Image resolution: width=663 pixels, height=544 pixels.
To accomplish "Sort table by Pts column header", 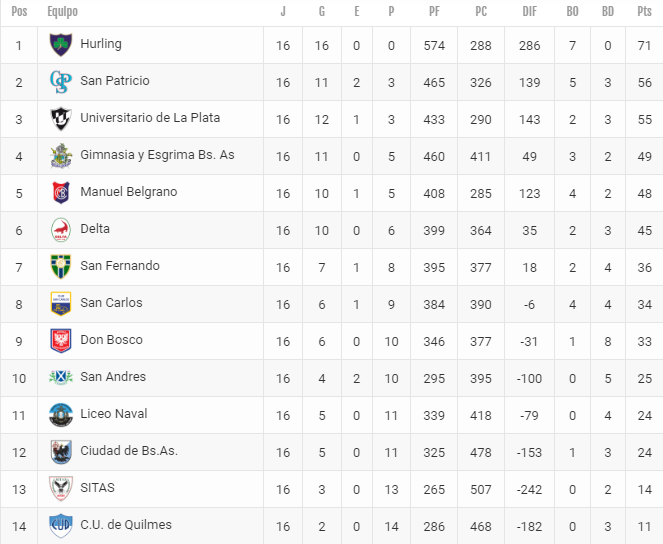I will coord(644,11).
